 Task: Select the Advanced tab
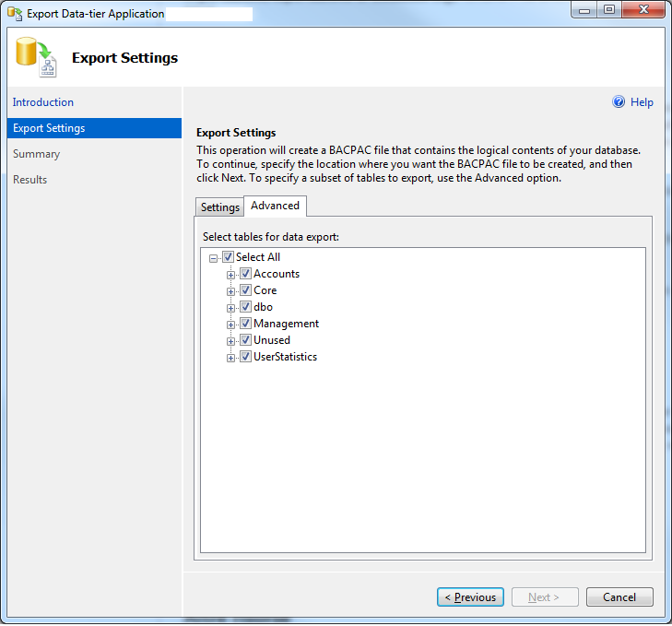pyautogui.click(x=275, y=206)
